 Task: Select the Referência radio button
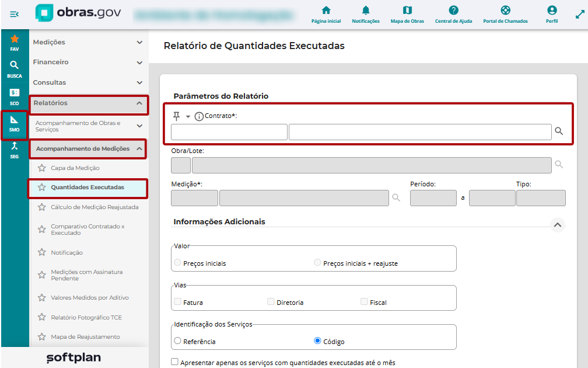tap(178, 341)
